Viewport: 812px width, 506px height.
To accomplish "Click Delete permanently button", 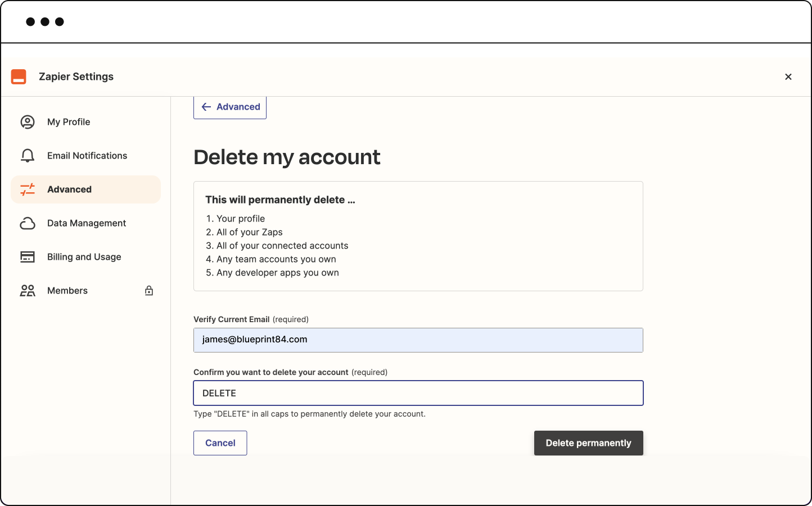I will point(589,443).
